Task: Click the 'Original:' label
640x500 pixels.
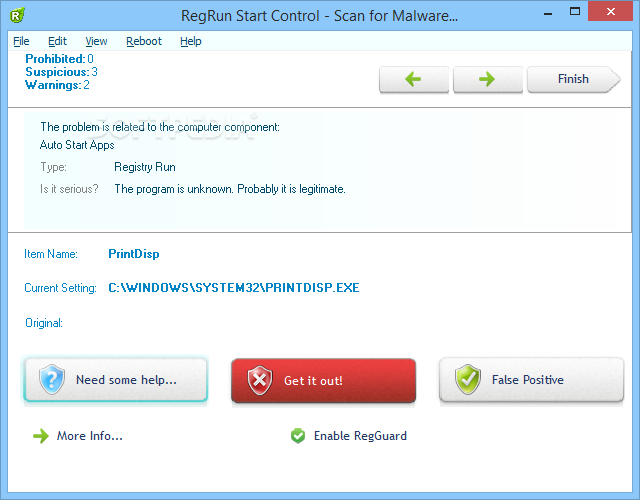Action: pyautogui.click(x=44, y=323)
